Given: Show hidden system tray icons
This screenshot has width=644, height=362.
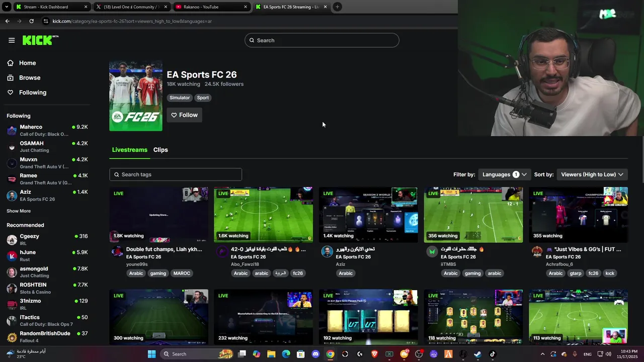Looking at the screenshot, I should click(542, 354).
